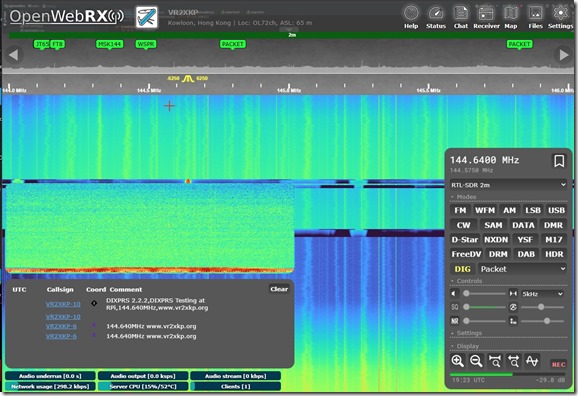The height and width of the screenshot is (396, 578).
Task: Click the zoom-out-fully icon with double arrow
Action: click(513, 361)
